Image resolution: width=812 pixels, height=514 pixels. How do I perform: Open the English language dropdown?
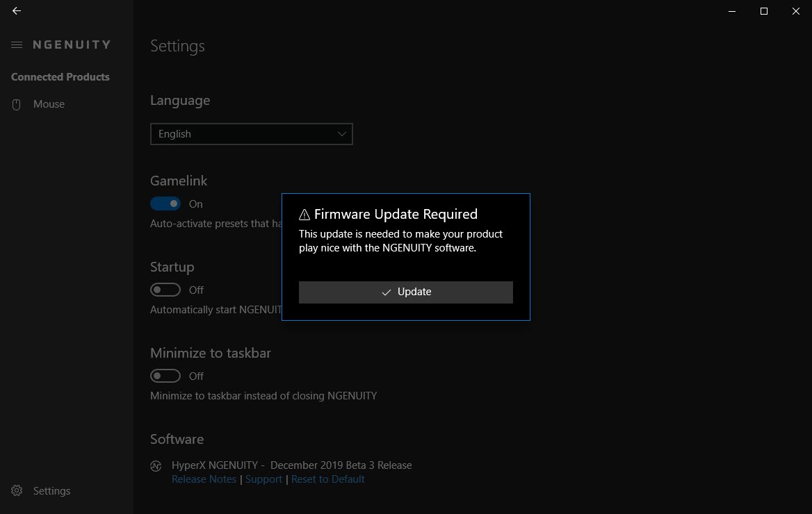click(251, 134)
